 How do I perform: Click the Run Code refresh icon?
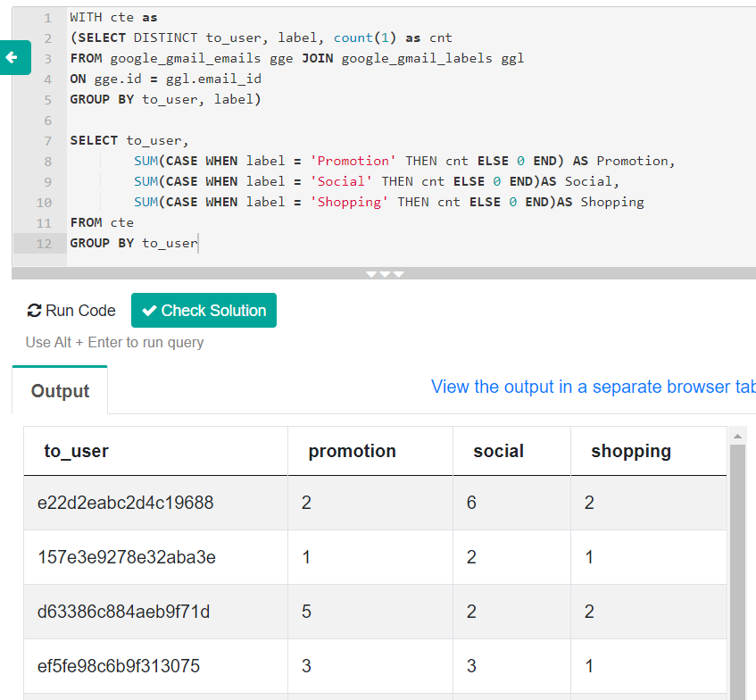pos(34,310)
